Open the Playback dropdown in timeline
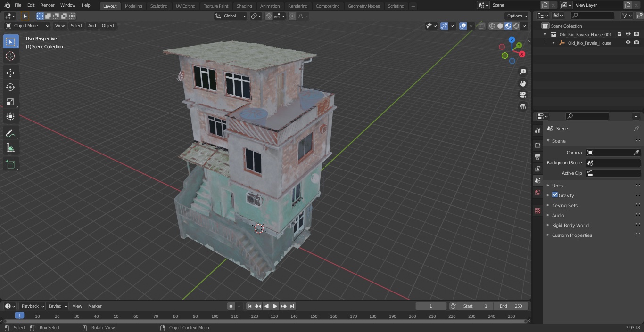The height and width of the screenshot is (332, 644). (x=33, y=306)
